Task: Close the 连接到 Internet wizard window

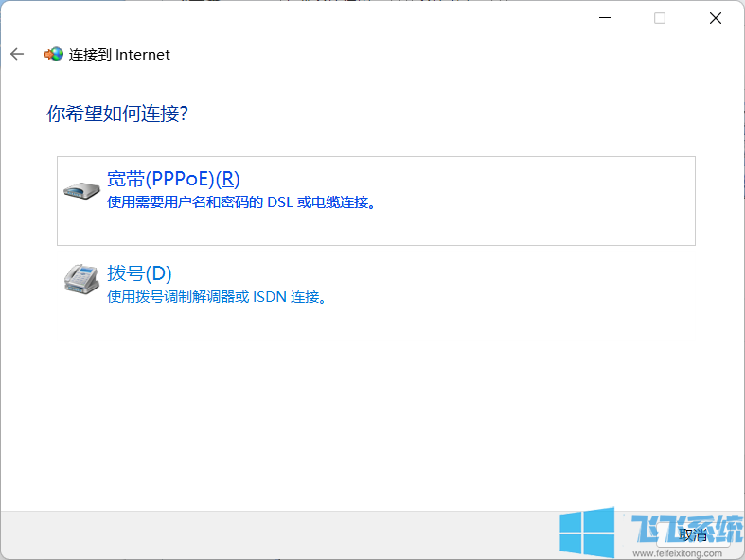Action: click(x=716, y=18)
